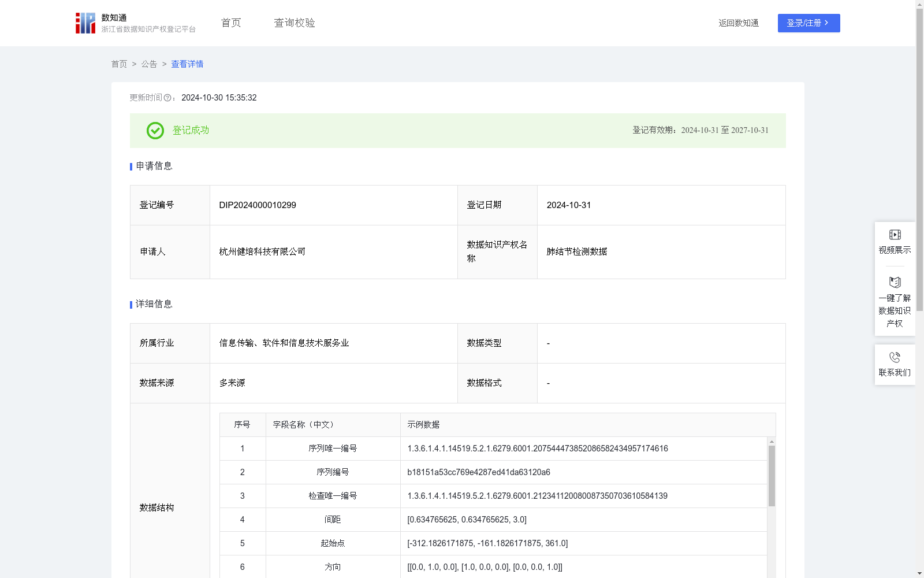Go to 公告 in the breadcrumb
The width and height of the screenshot is (924, 578).
[x=149, y=64]
